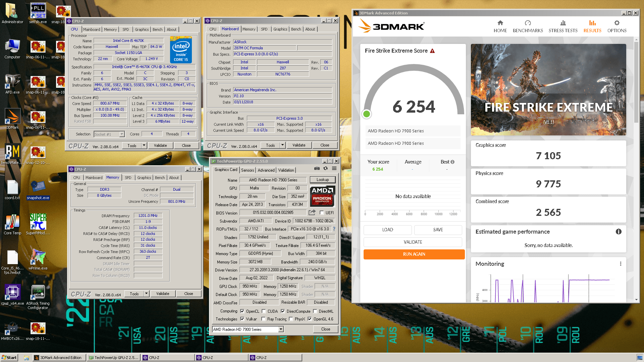Click TechPowerUp GPU-Z taskbar button
The width and height of the screenshot is (644, 362).
113,358
